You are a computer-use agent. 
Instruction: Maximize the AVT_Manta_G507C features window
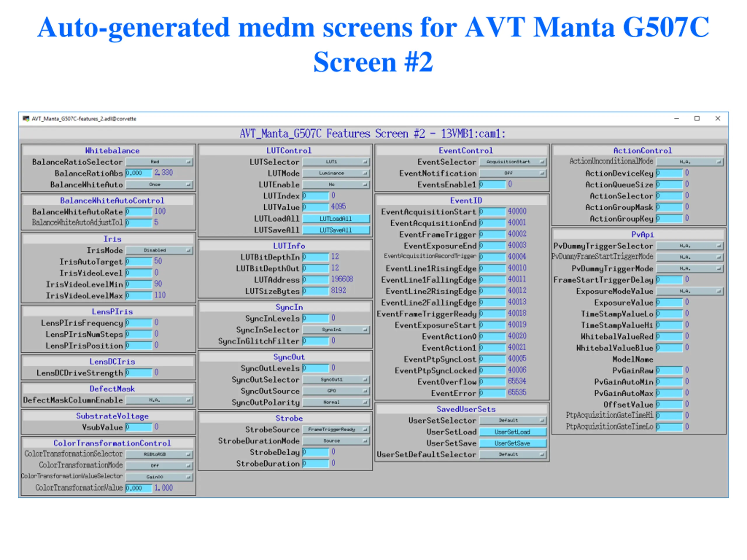tap(697, 118)
